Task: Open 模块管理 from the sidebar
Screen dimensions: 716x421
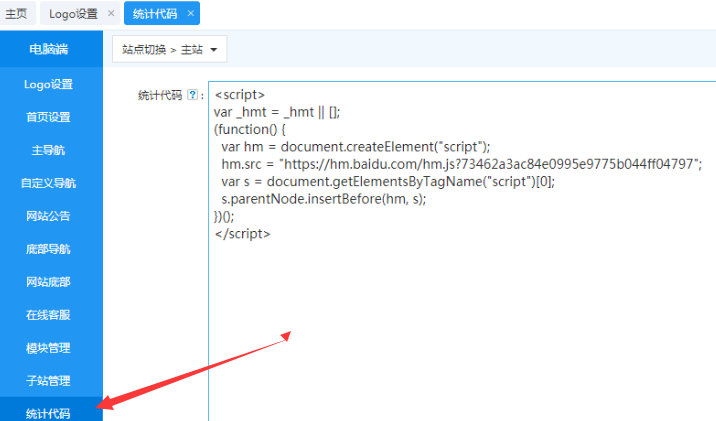Action: [50, 348]
